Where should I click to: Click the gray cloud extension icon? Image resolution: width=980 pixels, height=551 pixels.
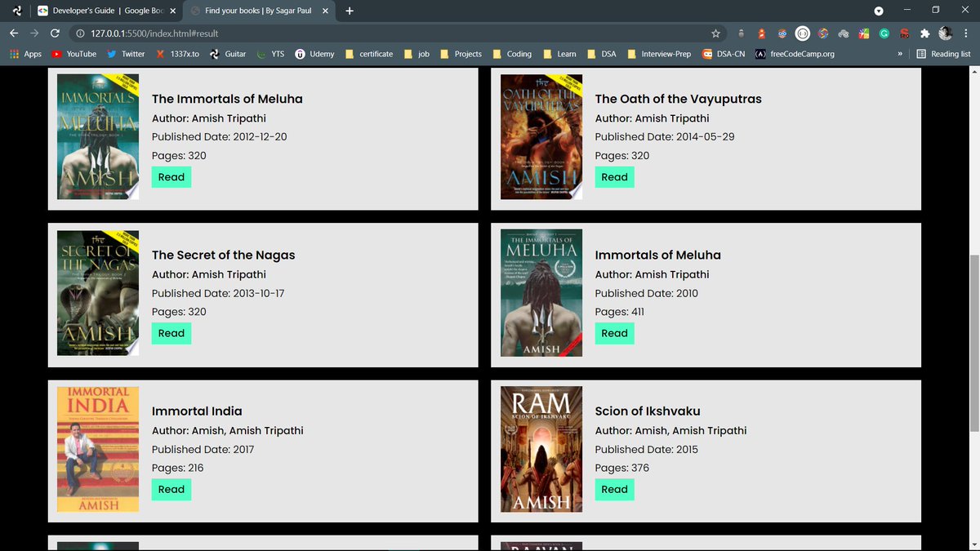[x=844, y=33]
